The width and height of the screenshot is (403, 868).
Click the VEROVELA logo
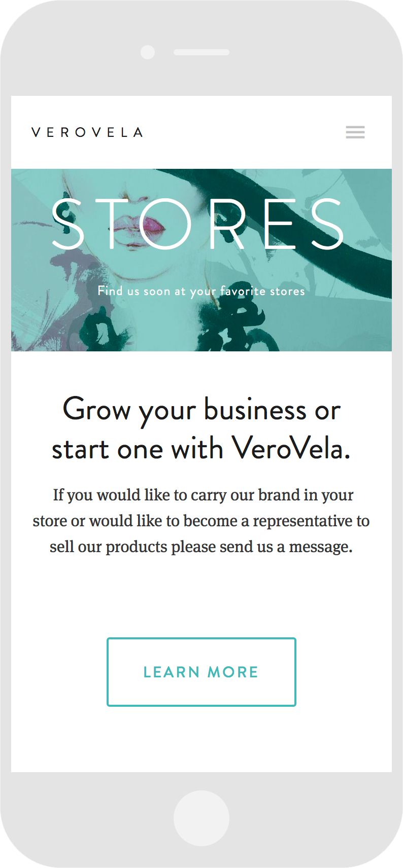click(87, 132)
